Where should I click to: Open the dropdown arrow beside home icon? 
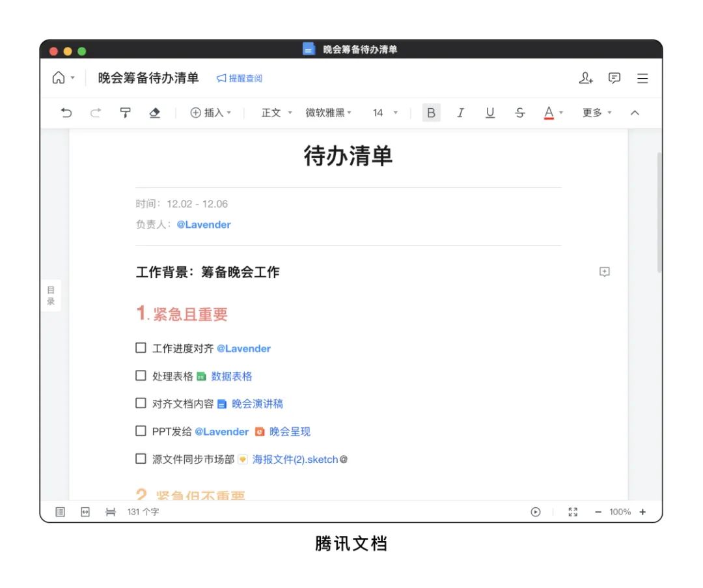pos(73,77)
